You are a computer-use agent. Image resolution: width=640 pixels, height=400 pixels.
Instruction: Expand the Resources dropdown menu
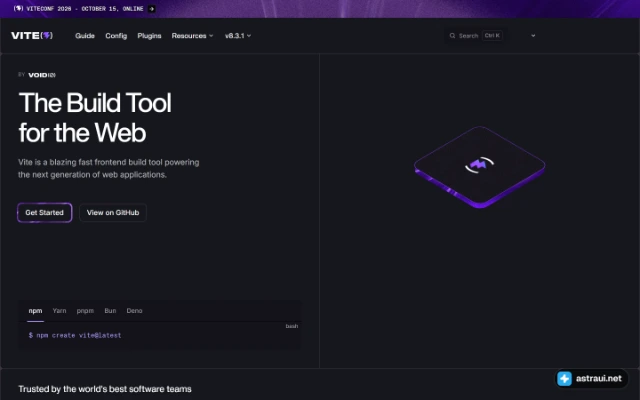point(192,36)
